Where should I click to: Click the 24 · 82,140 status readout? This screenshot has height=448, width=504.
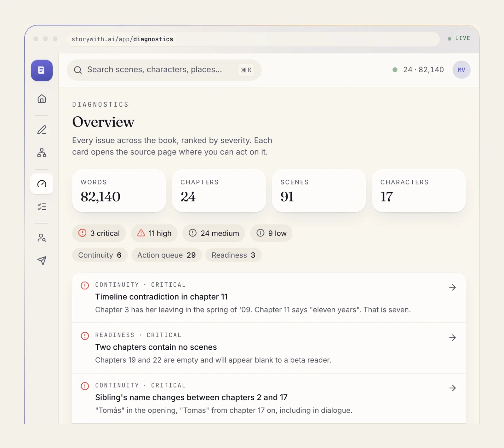point(418,70)
